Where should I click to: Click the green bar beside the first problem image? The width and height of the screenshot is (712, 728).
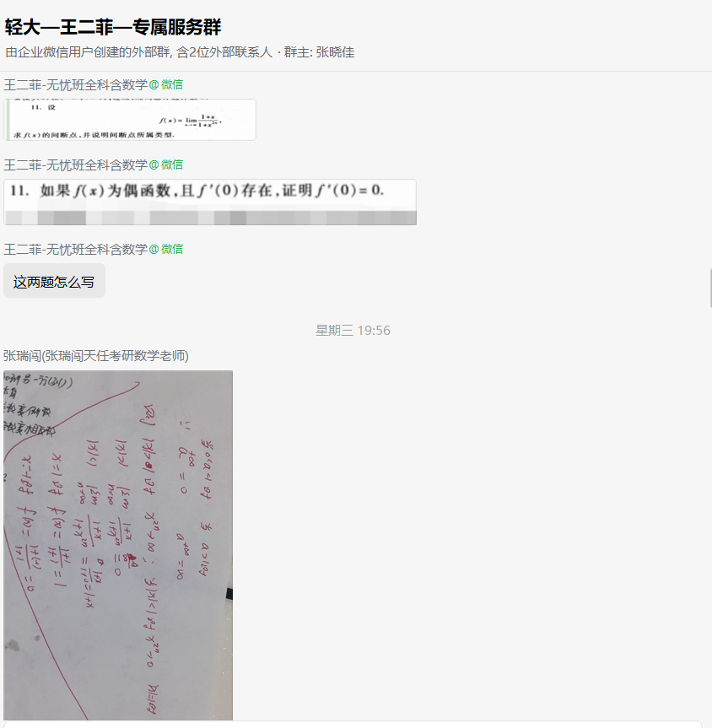tap(8, 120)
